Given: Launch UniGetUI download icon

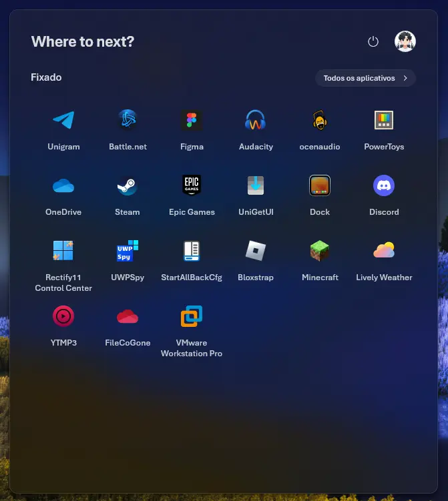Looking at the screenshot, I should tap(256, 185).
